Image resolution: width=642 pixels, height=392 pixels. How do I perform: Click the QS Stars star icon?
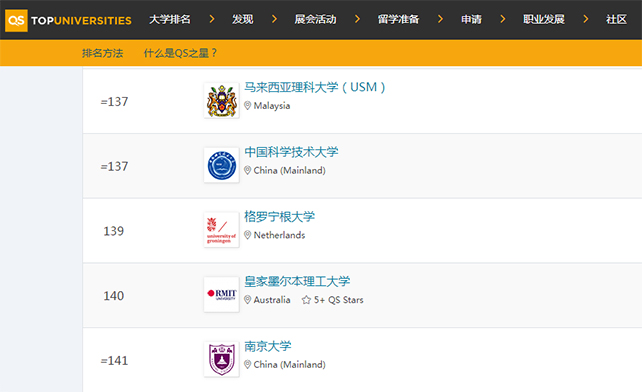tap(306, 300)
